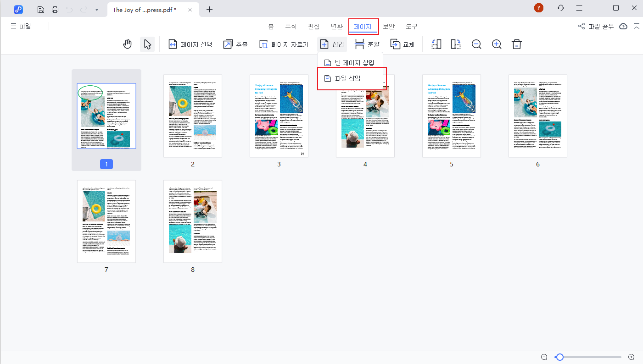Activate the selection arrow tool
Image resolution: width=643 pixels, height=364 pixels.
147,44
